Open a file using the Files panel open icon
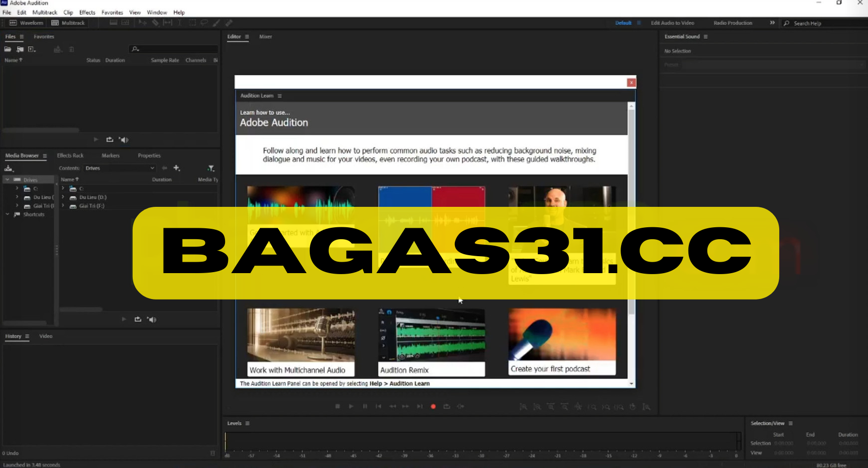The image size is (868, 468). [x=7, y=49]
